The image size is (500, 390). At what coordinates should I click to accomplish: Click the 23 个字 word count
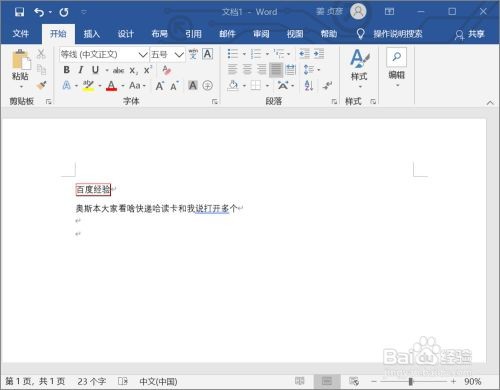92,381
